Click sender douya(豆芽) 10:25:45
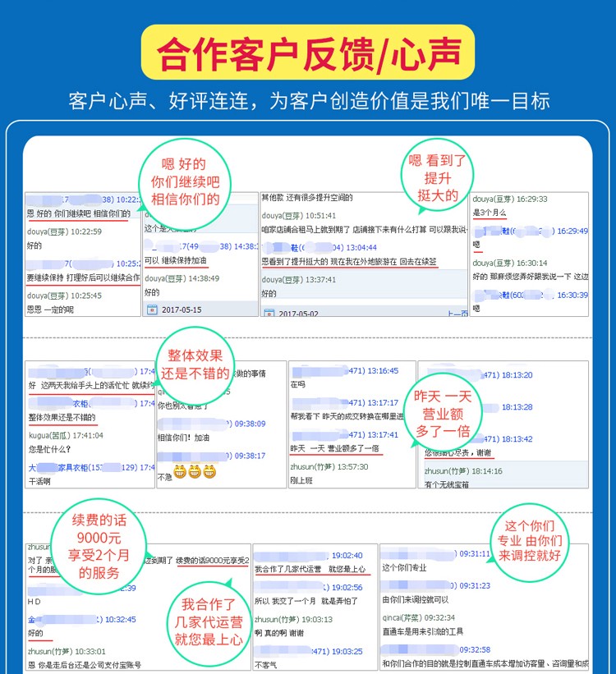This screenshot has width=616, height=674. (x=65, y=296)
